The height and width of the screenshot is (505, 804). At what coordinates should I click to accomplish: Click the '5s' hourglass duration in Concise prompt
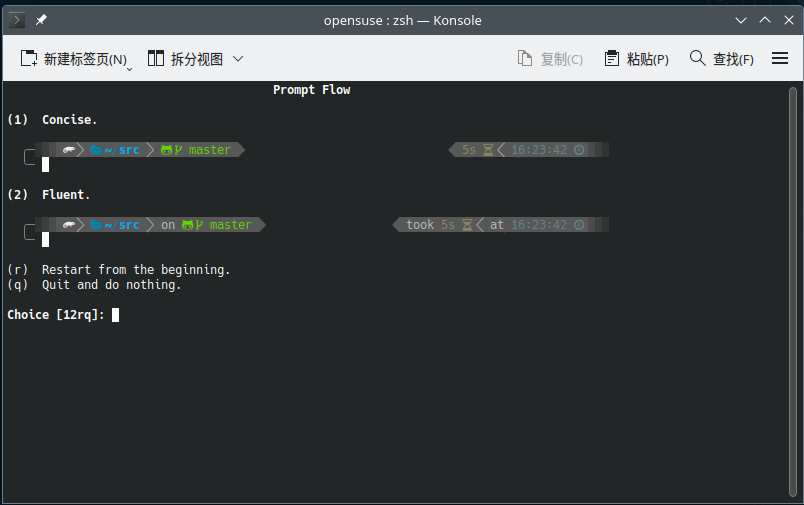coord(477,150)
